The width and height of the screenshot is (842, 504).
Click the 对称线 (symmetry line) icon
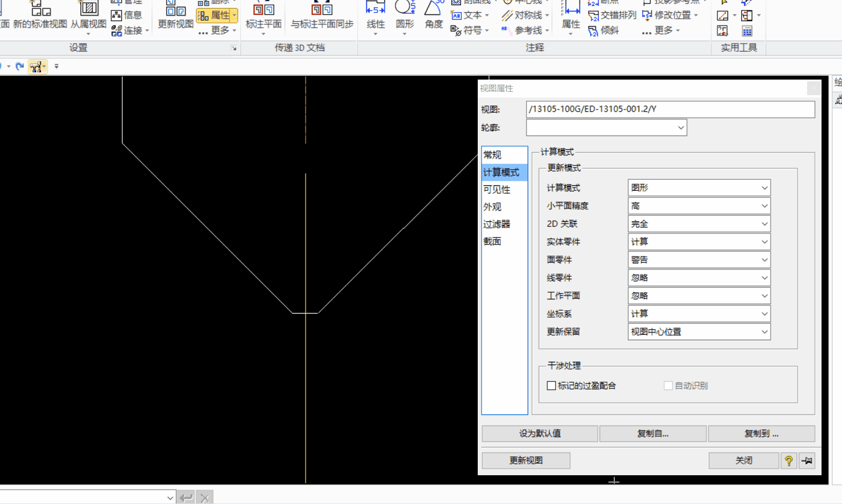507,15
